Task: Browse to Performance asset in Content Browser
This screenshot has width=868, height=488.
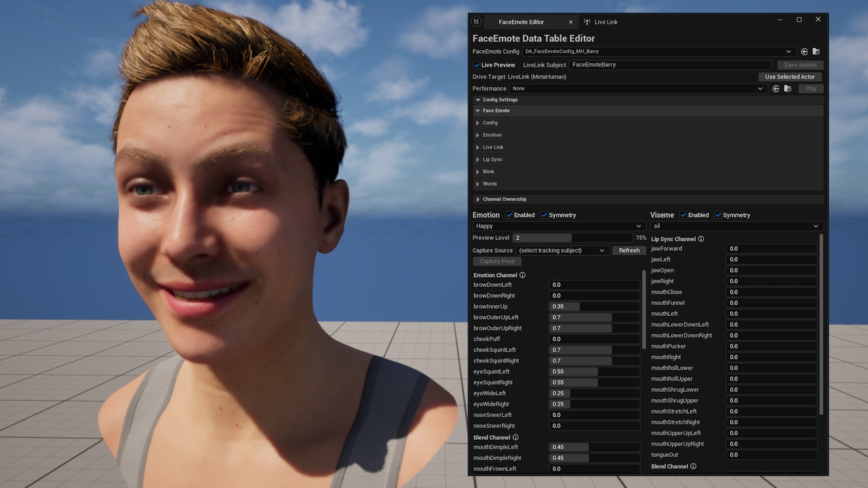Action: coord(787,89)
